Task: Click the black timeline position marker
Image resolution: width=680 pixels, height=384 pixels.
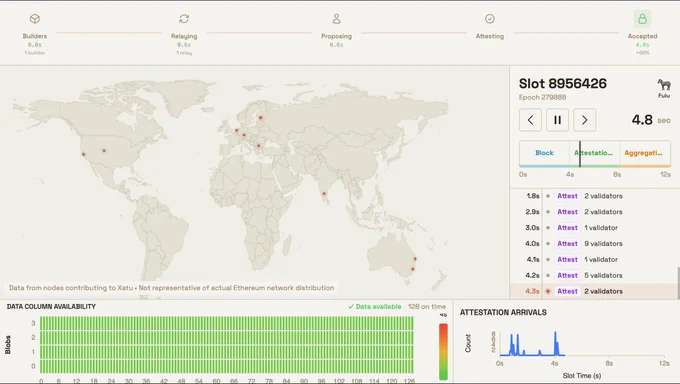Action: (580, 154)
